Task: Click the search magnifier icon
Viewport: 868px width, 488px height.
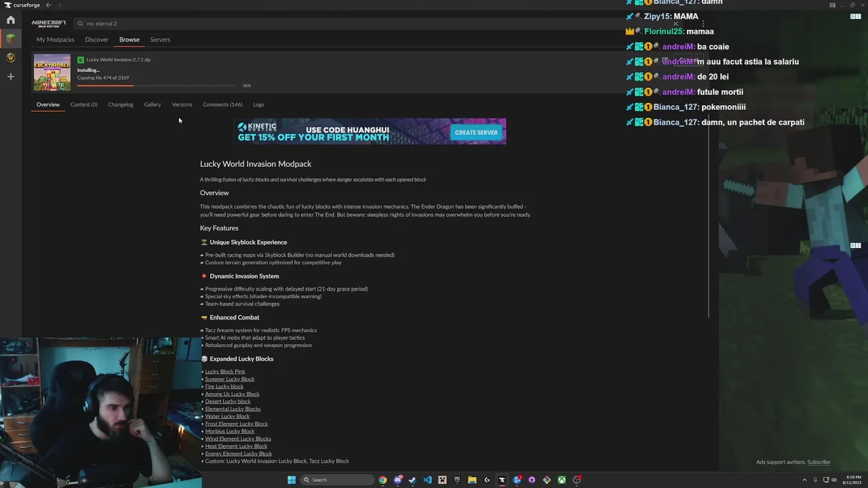Action: 80,24
